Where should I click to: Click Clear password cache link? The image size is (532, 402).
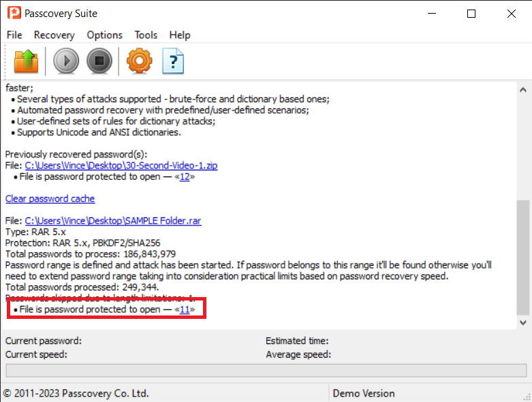(x=50, y=199)
